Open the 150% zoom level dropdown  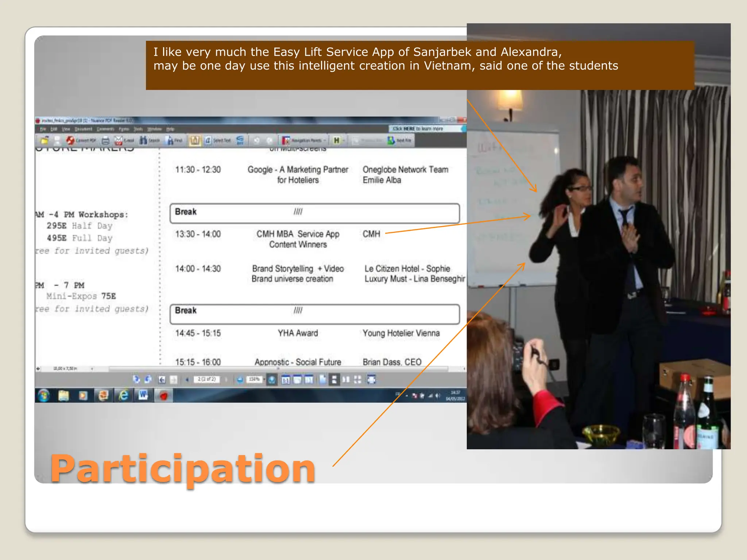pyautogui.click(x=264, y=380)
